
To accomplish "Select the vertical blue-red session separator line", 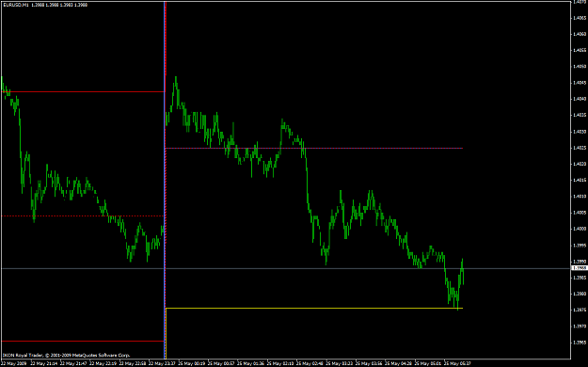I will (x=165, y=180).
